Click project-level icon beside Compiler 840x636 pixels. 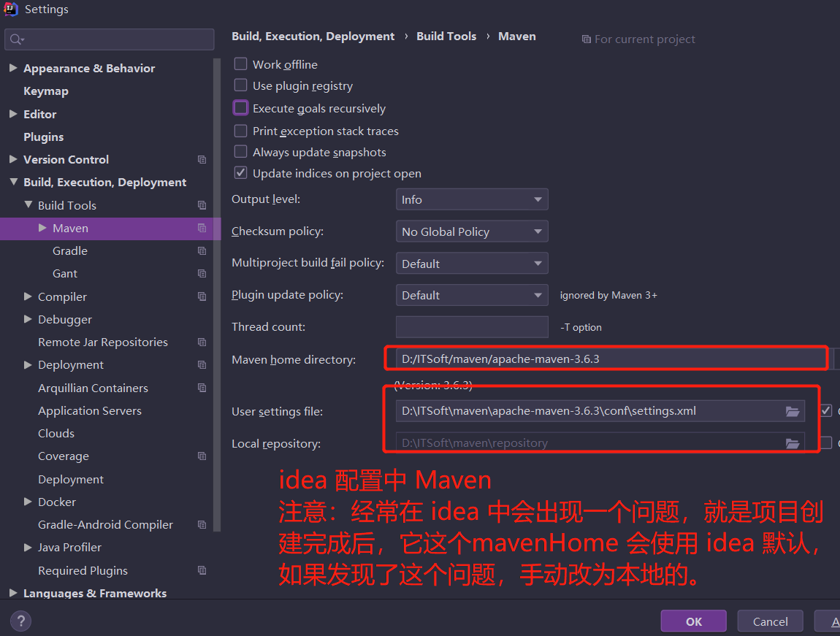(x=202, y=296)
